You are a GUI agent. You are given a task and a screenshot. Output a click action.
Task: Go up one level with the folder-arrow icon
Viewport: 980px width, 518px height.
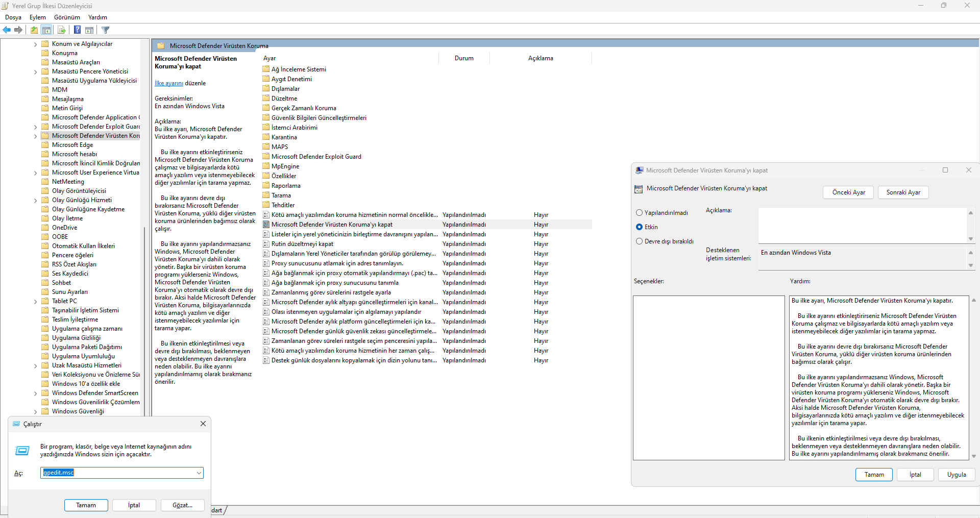pyautogui.click(x=34, y=30)
